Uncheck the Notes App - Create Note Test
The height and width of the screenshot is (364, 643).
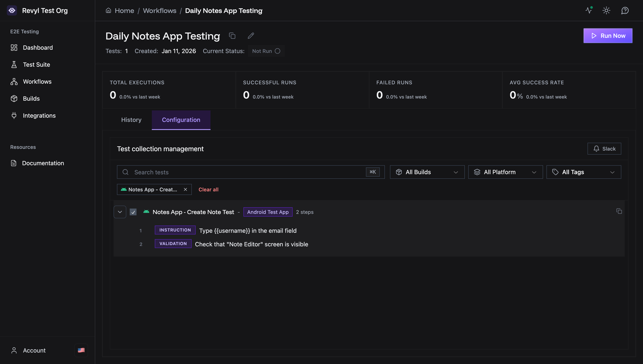pos(133,212)
